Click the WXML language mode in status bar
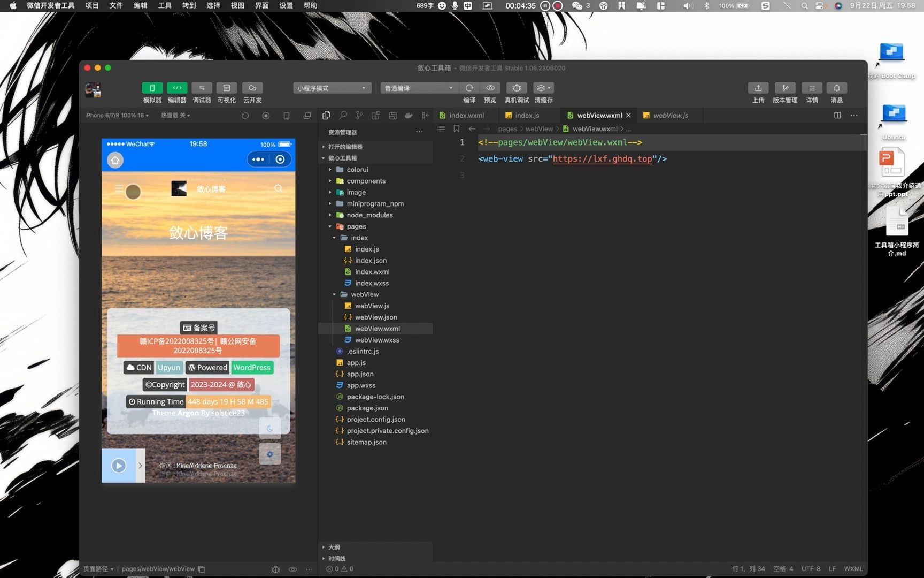 pyautogui.click(x=853, y=569)
